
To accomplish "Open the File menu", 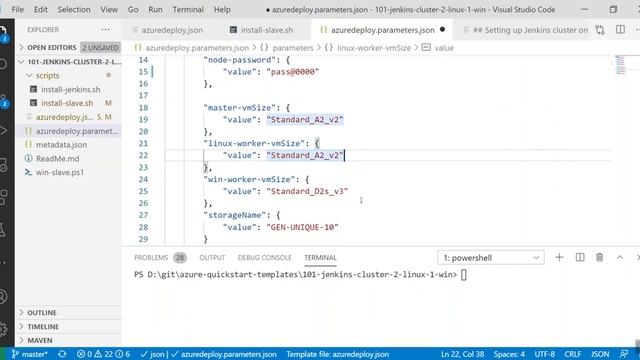I will point(18,9).
